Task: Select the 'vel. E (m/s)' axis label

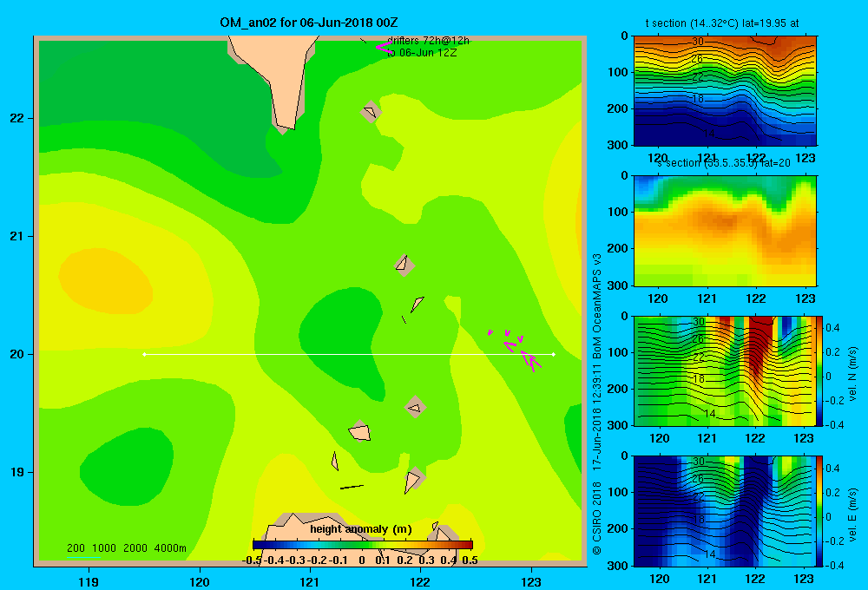Action: 852,515
